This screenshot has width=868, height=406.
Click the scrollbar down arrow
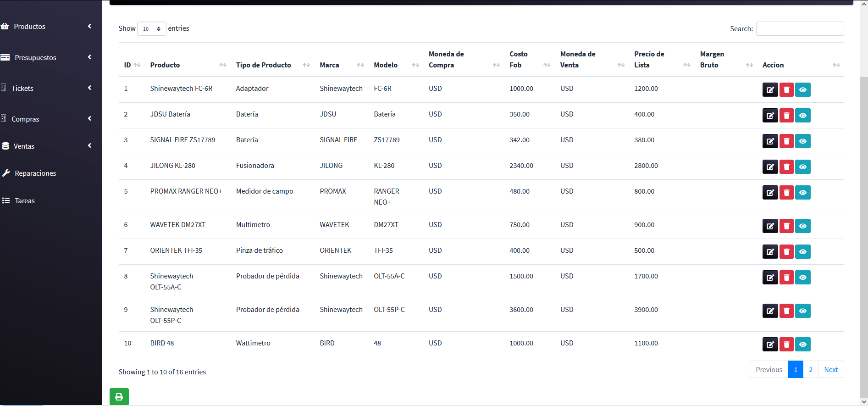click(864, 402)
